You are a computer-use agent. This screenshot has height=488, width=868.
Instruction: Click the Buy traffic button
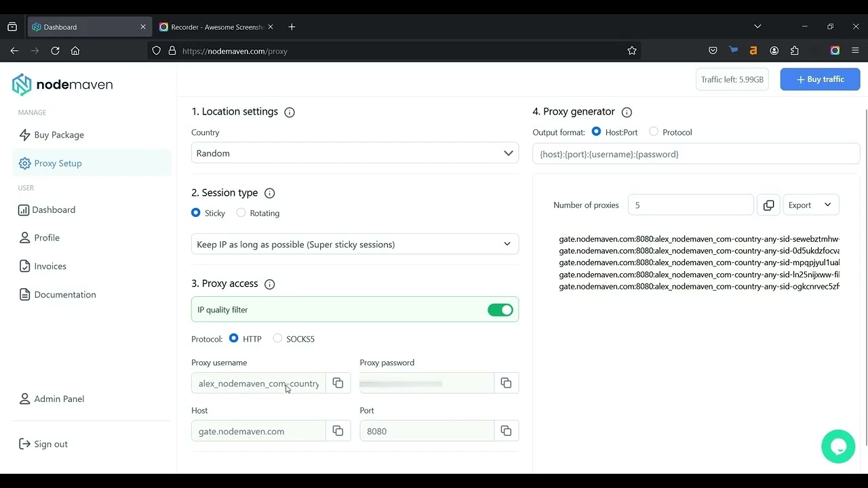[x=820, y=79]
